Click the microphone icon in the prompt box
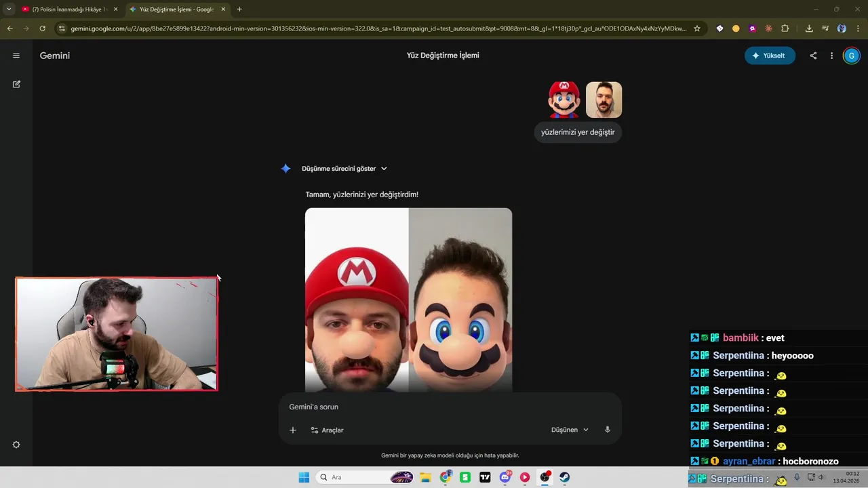Image resolution: width=868 pixels, height=488 pixels. point(608,430)
